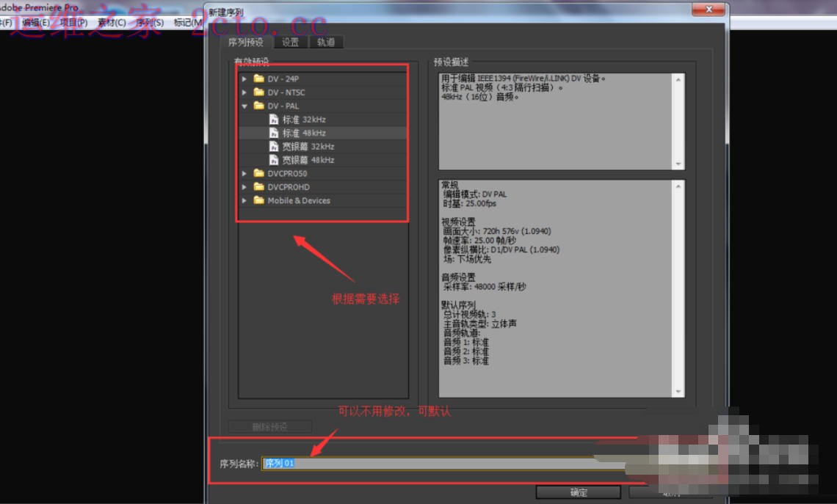Screen dimensions: 837x504
Task: Collapse the DV - PAL folder arrow
Action: (x=244, y=106)
